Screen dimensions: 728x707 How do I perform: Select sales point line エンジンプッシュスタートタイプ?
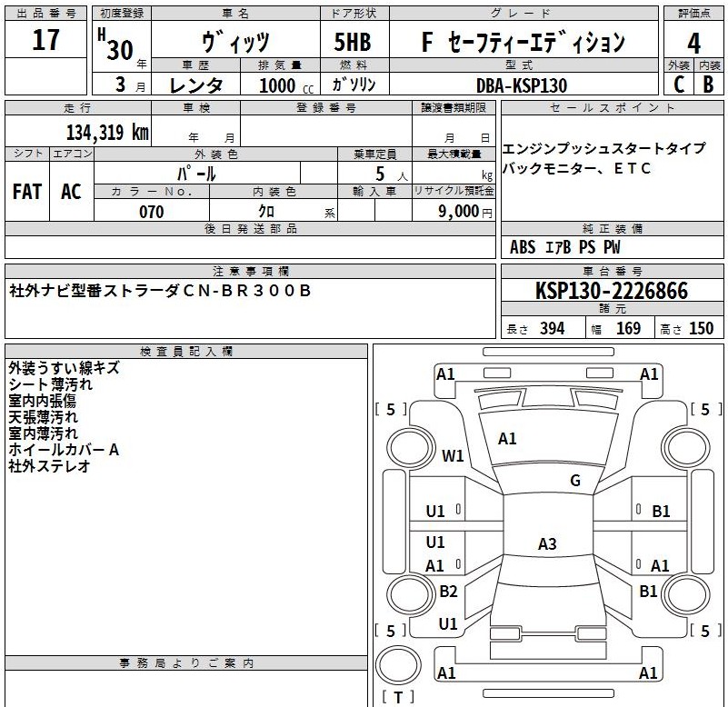[603, 148]
